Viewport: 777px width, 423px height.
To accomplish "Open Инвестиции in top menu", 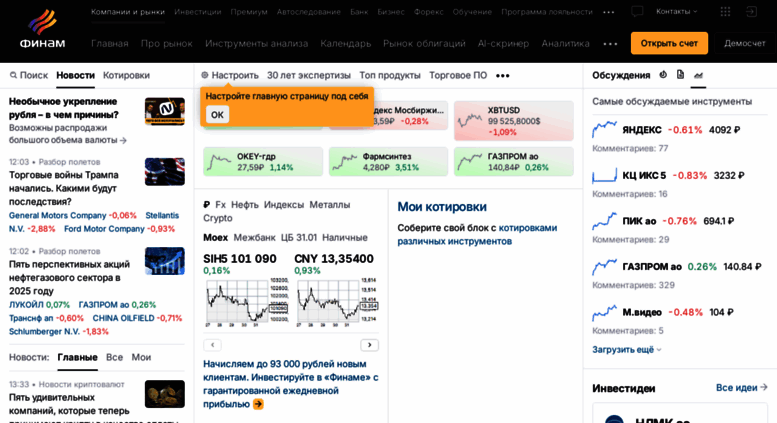I will (x=198, y=12).
